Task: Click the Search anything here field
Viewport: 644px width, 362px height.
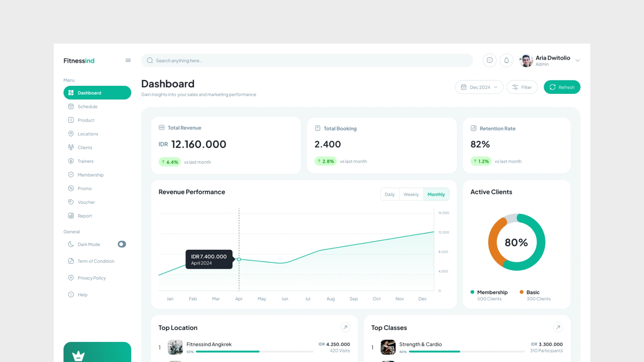Action: point(307,60)
